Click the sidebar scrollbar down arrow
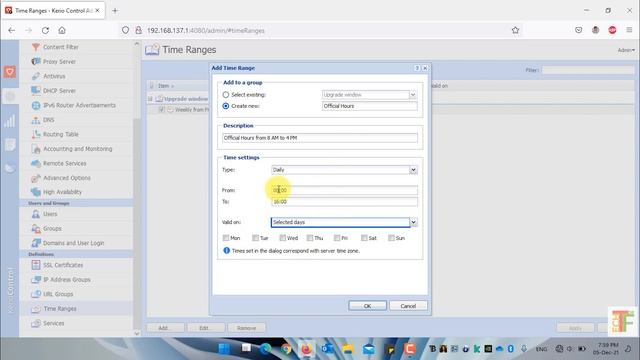This screenshot has width=640, height=360. (x=137, y=333)
